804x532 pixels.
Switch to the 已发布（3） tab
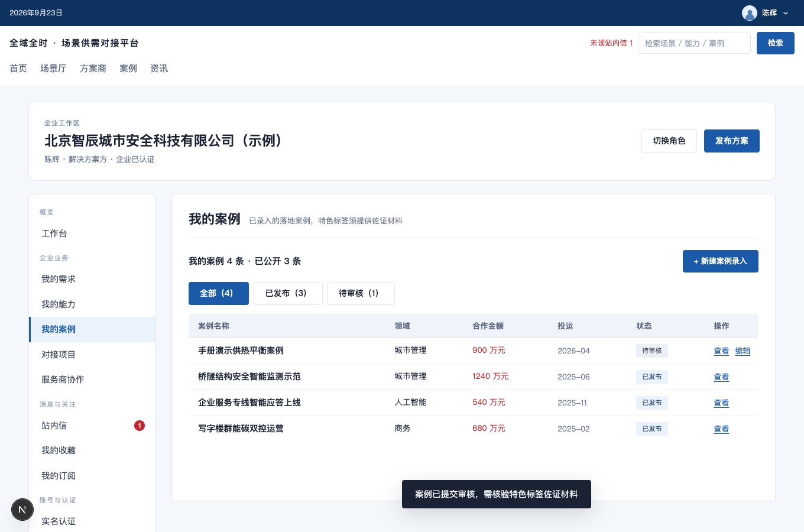coord(288,293)
